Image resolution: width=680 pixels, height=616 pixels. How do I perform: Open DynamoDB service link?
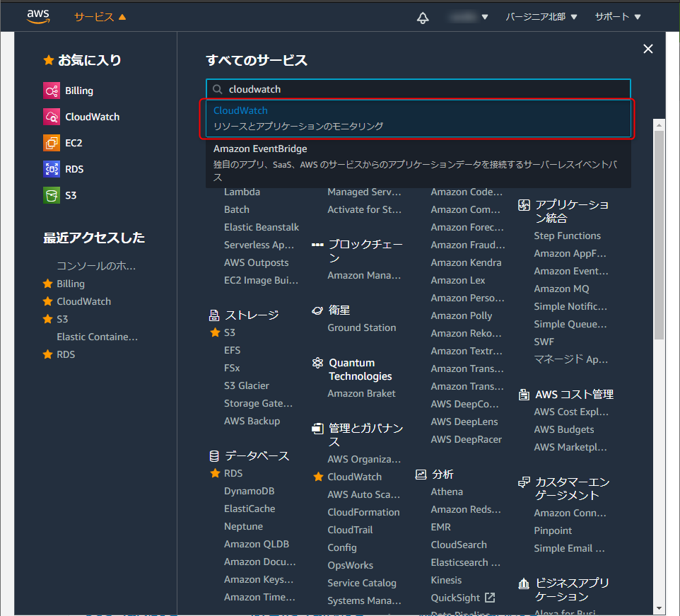(x=249, y=491)
